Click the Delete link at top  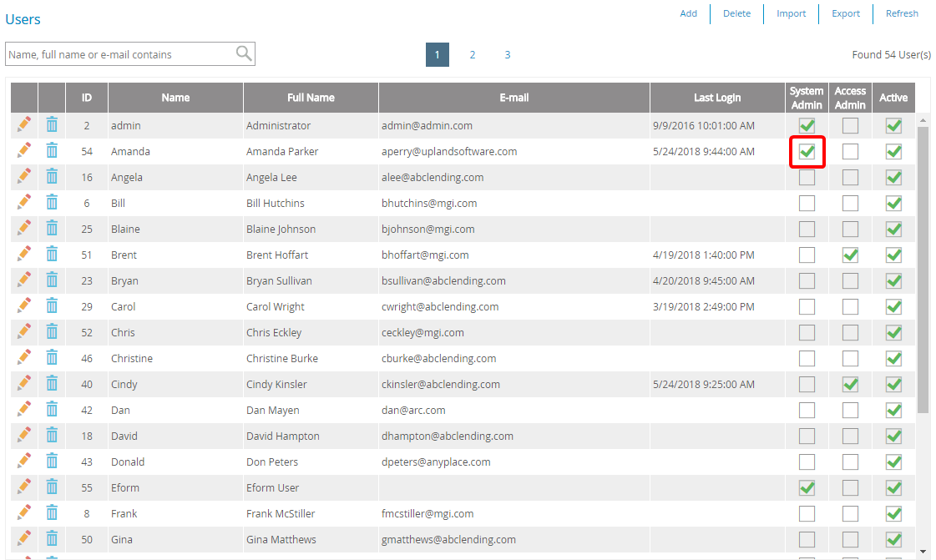[x=736, y=13]
